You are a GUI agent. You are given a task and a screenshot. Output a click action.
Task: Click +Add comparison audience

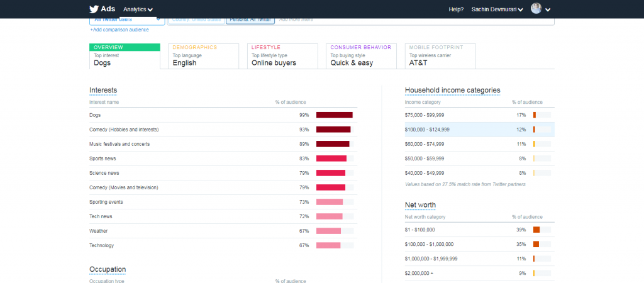119,30
